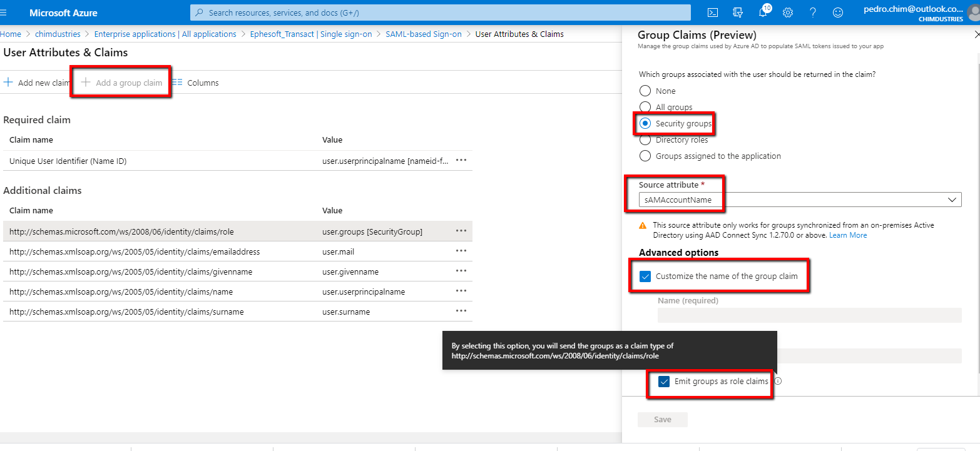980x451 pixels.
Task: Click the user.givenname value
Action: (350, 271)
